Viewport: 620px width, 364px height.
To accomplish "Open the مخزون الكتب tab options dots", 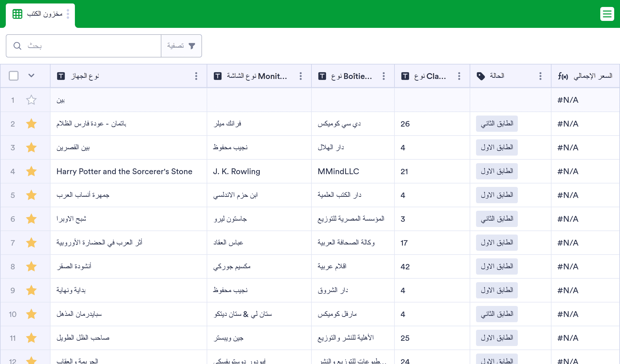I will click(x=68, y=14).
